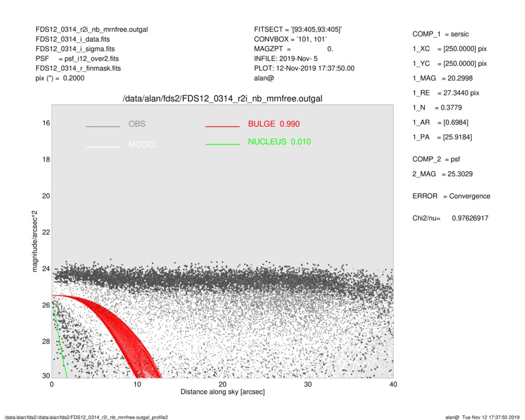This screenshot has height=420, width=525.
Task: Select the Chi2/nu value 0.97626917
Action: pyautogui.click(x=470, y=218)
